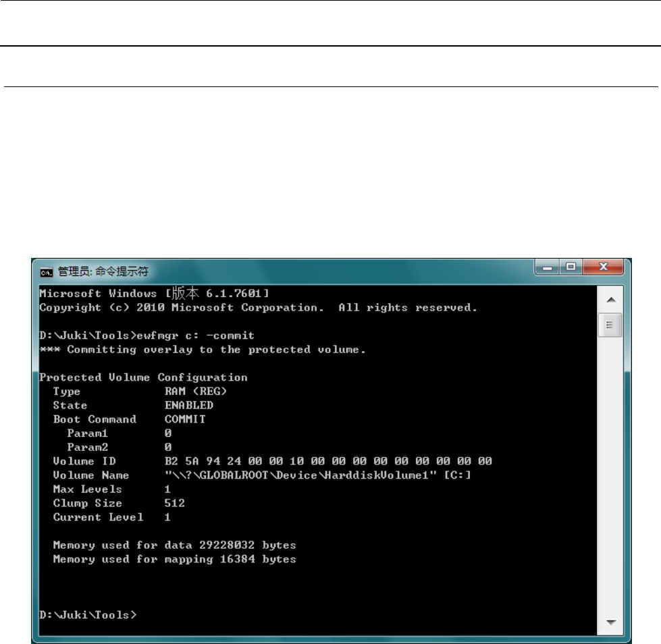
Task: Click the window title '管理员: 命令提示符'
Action: pyautogui.click(x=103, y=271)
